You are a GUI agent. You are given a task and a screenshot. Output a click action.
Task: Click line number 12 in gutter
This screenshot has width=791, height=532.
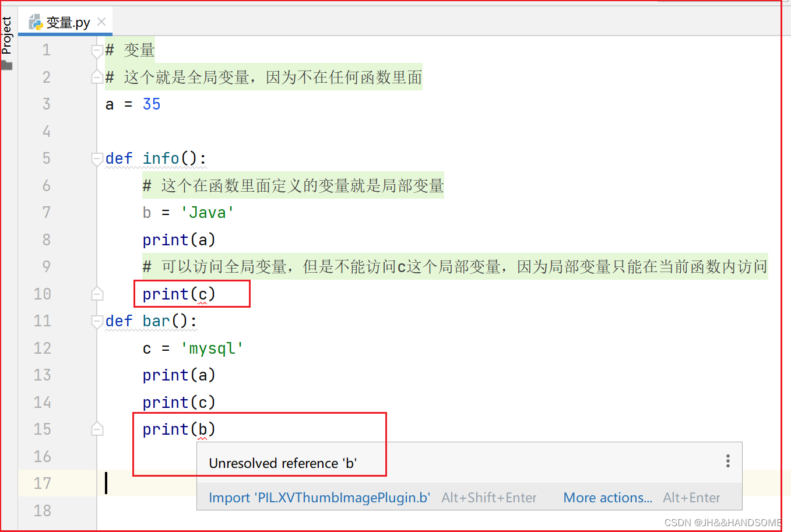[x=42, y=348]
